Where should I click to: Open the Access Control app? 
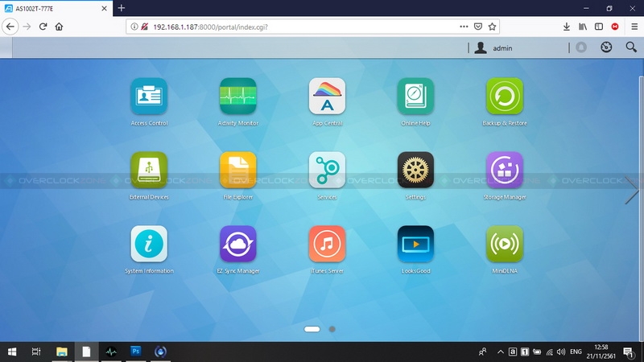pyautogui.click(x=149, y=96)
